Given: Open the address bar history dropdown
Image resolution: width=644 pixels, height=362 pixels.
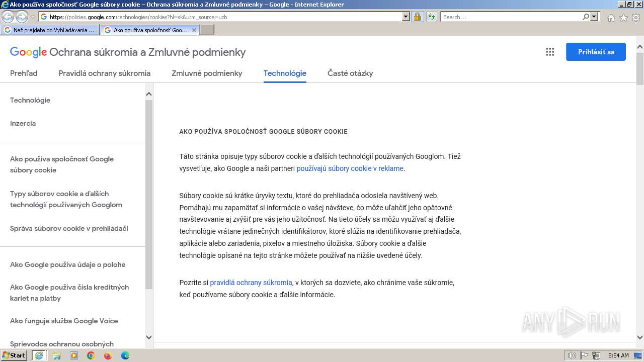Looking at the screenshot, I should (x=406, y=17).
